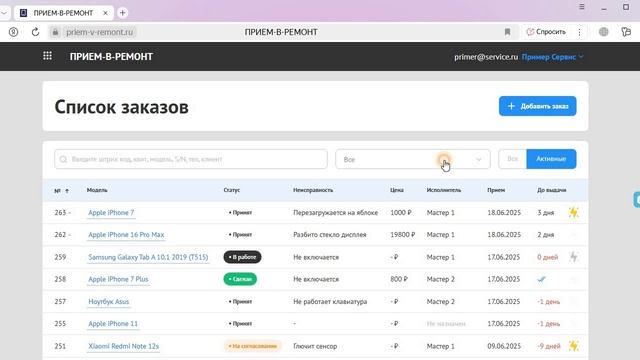The width and height of the screenshot is (640, 360).
Task: Click the padlock site info icon
Action: point(56,32)
